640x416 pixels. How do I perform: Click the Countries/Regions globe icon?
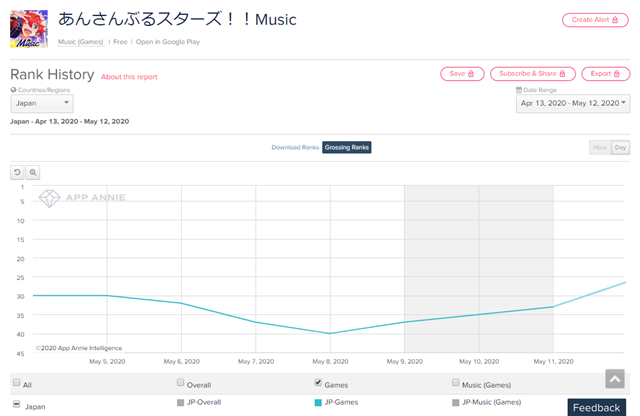coord(13,90)
